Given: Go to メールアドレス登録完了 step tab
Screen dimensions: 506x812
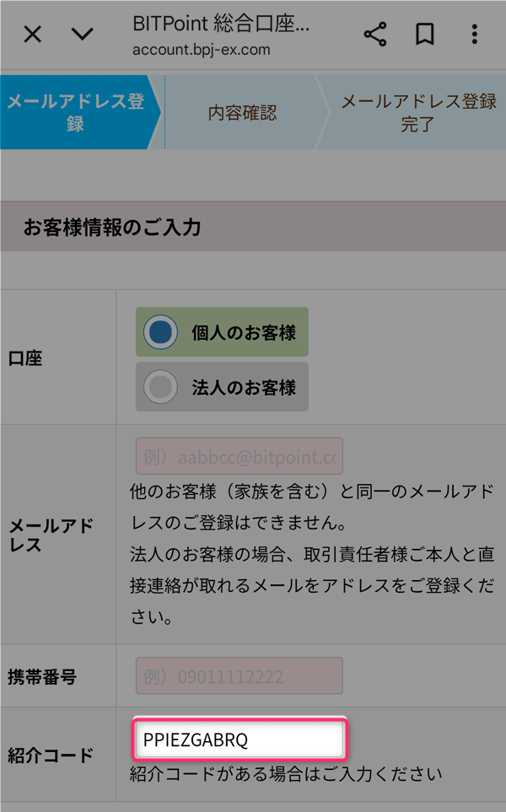Looking at the screenshot, I should [x=417, y=112].
